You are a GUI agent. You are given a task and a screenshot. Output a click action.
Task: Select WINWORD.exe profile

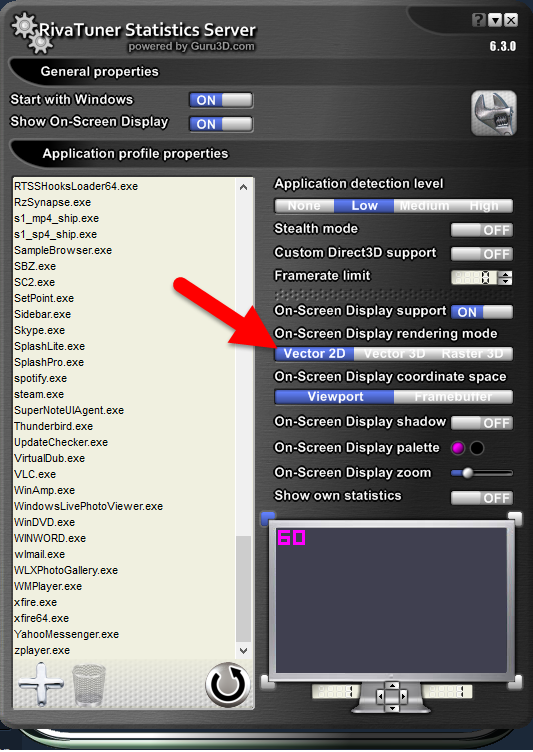pos(50,538)
